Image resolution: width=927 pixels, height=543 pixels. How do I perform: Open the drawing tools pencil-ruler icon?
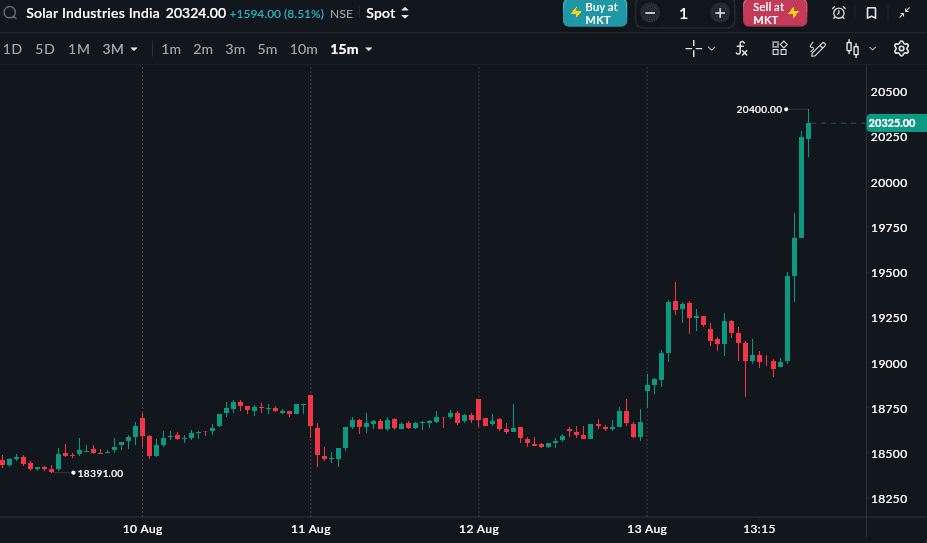pos(817,49)
